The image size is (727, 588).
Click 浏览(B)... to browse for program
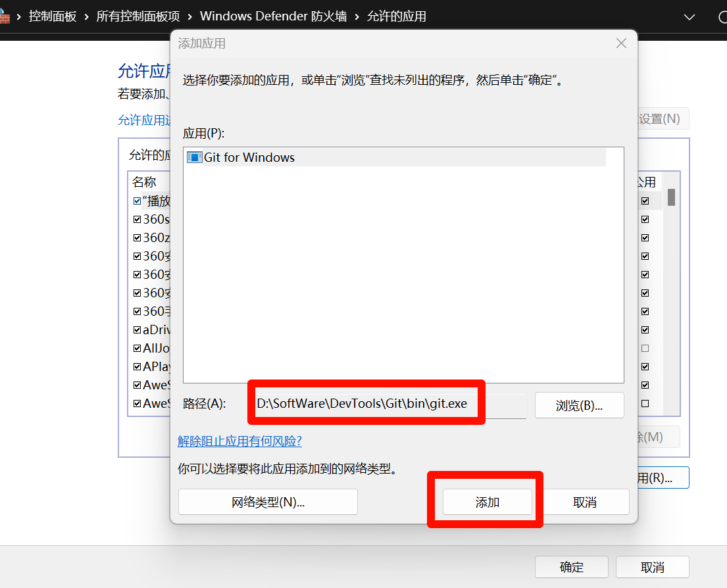tap(579, 405)
